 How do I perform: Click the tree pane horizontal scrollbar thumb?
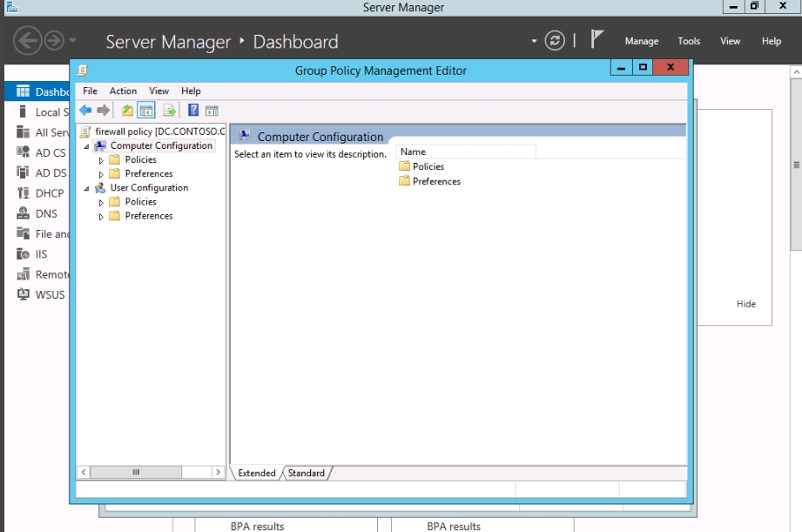pyautogui.click(x=136, y=472)
